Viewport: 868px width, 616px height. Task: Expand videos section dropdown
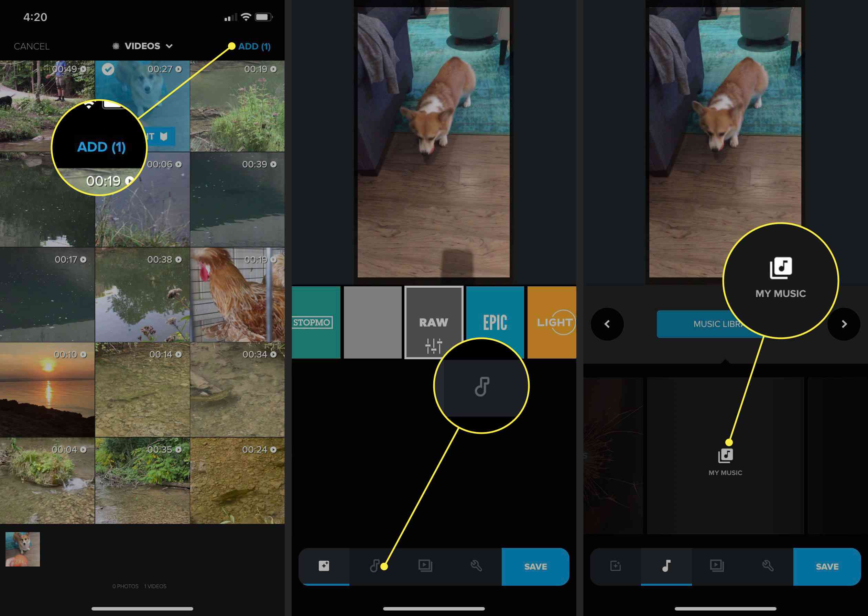(143, 46)
